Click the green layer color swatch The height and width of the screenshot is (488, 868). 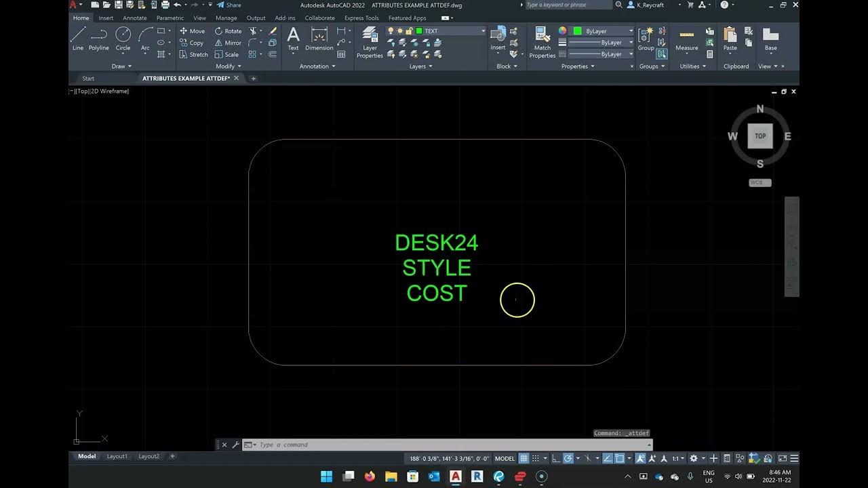point(419,31)
